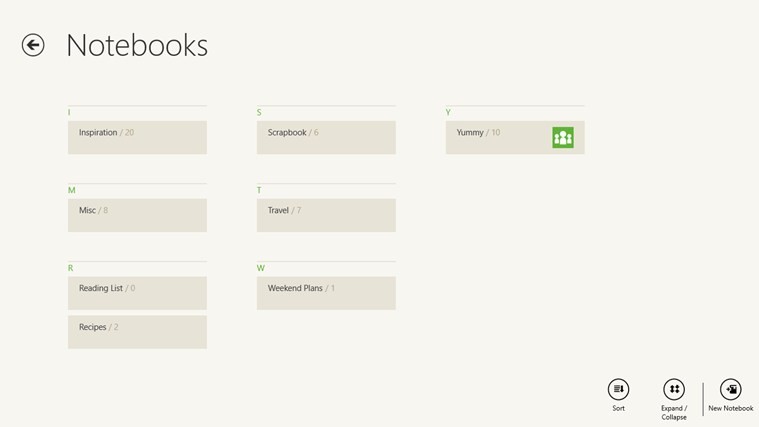759x427 pixels.
Task: Select the T section header
Action: [259, 190]
